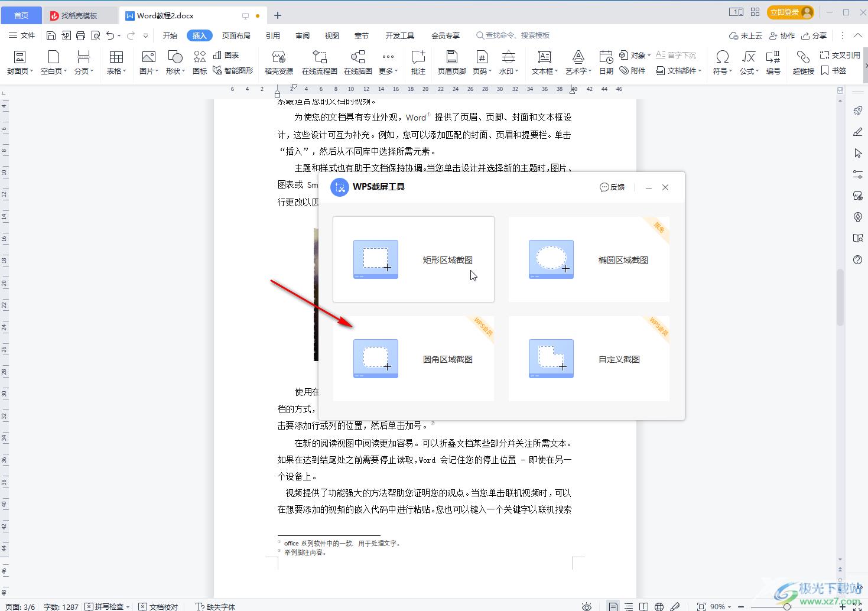
Task: Click the word count 字数: 1287
Action: 61,606
